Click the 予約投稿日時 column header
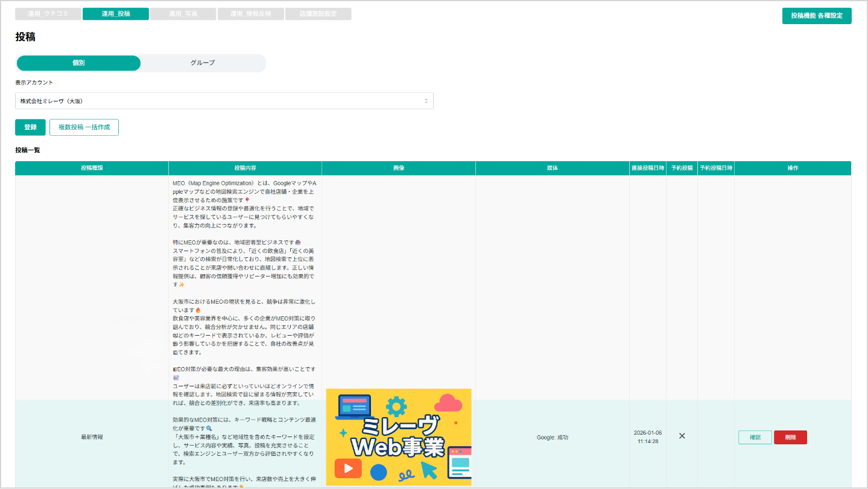The image size is (868, 489). [715, 168]
